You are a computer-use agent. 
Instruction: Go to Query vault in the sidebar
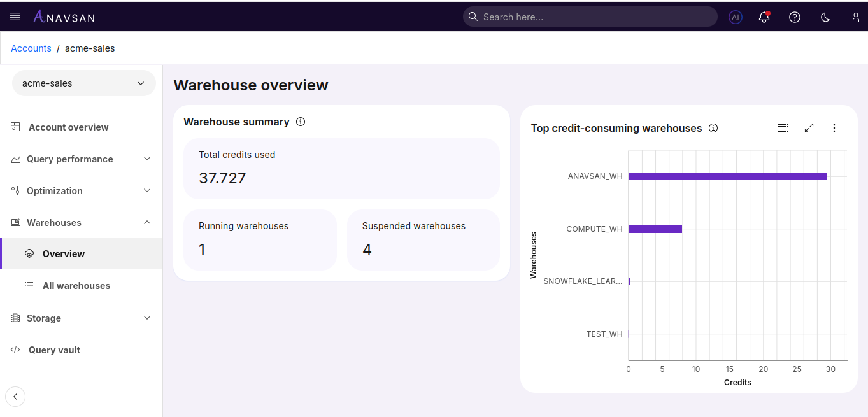[x=53, y=350]
